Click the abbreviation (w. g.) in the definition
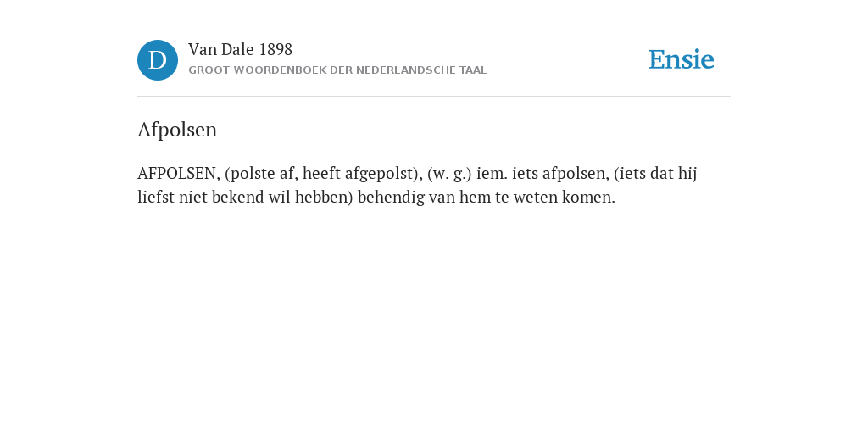Screen dimensions: 868x434 tap(449, 174)
